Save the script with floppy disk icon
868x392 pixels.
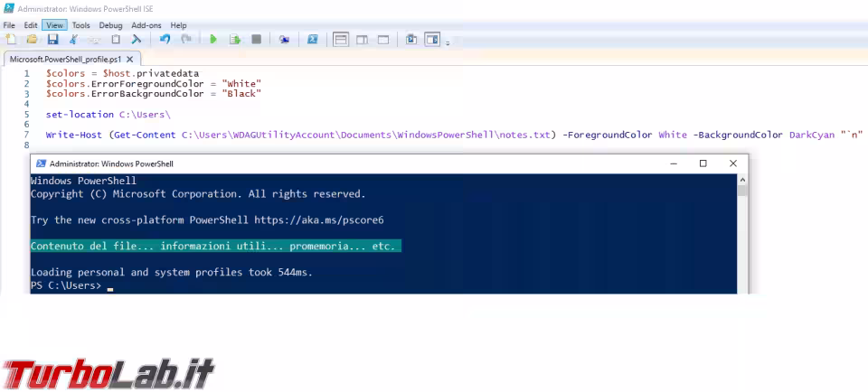(x=52, y=40)
